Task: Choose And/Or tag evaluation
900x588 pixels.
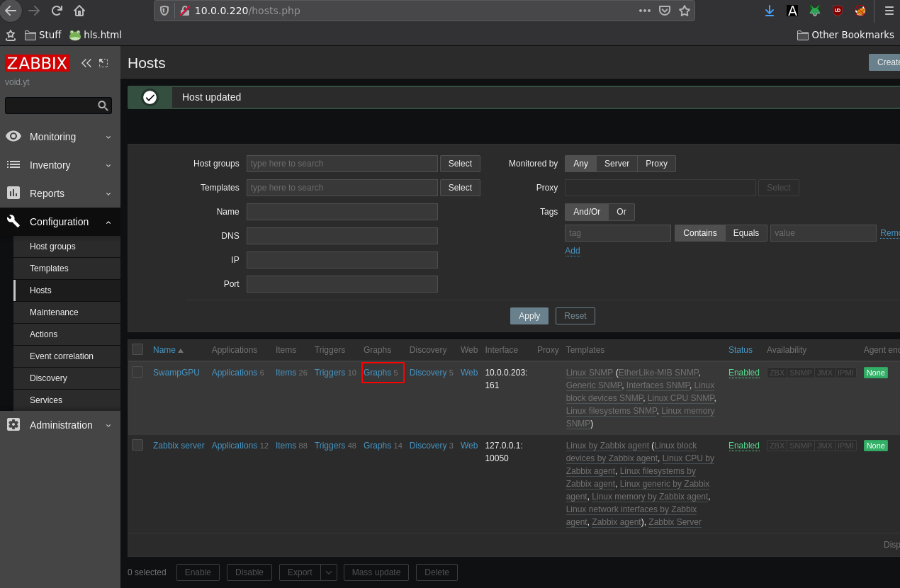Action: pos(587,212)
